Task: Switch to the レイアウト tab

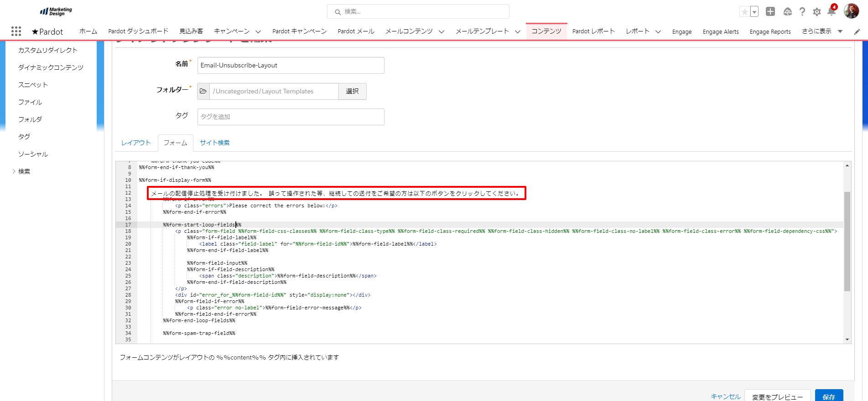Action: pyautogui.click(x=135, y=143)
